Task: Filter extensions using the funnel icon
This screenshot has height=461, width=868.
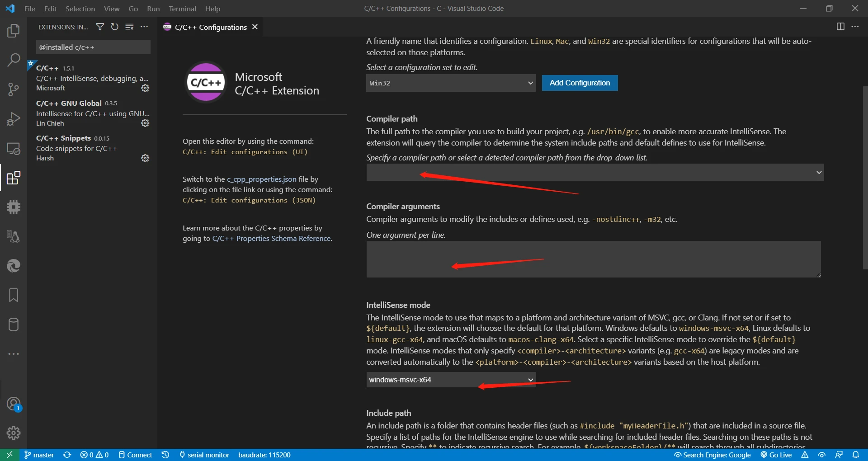Action: pyautogui.click(x=100, y=27)
